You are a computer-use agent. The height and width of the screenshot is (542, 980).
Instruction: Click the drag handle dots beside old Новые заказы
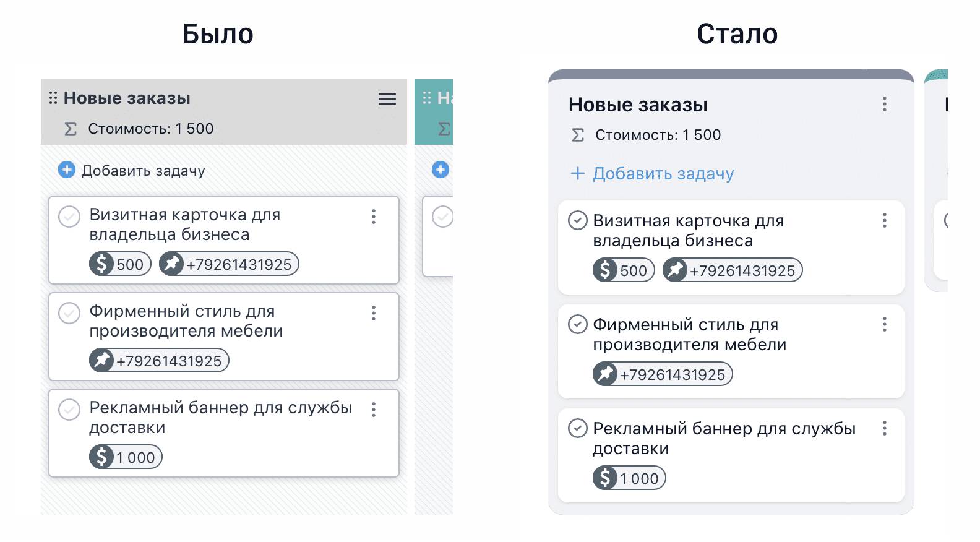click(53, 98)
